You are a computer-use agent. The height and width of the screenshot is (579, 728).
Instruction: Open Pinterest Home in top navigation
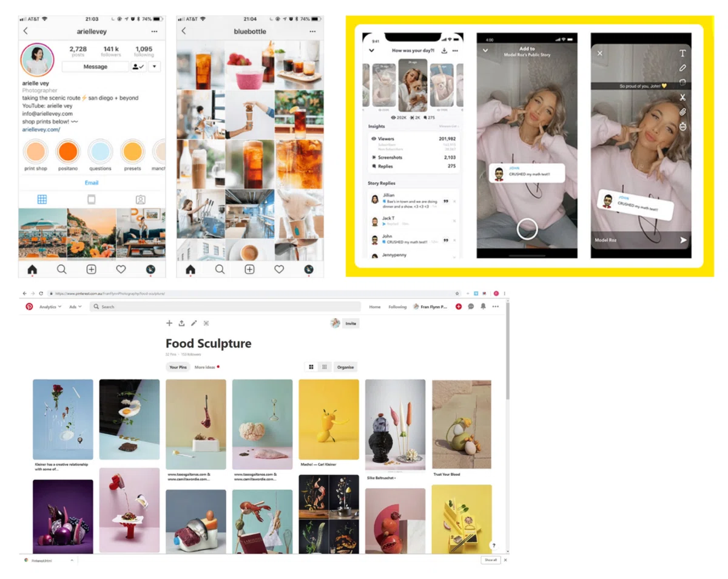(375, 306)
